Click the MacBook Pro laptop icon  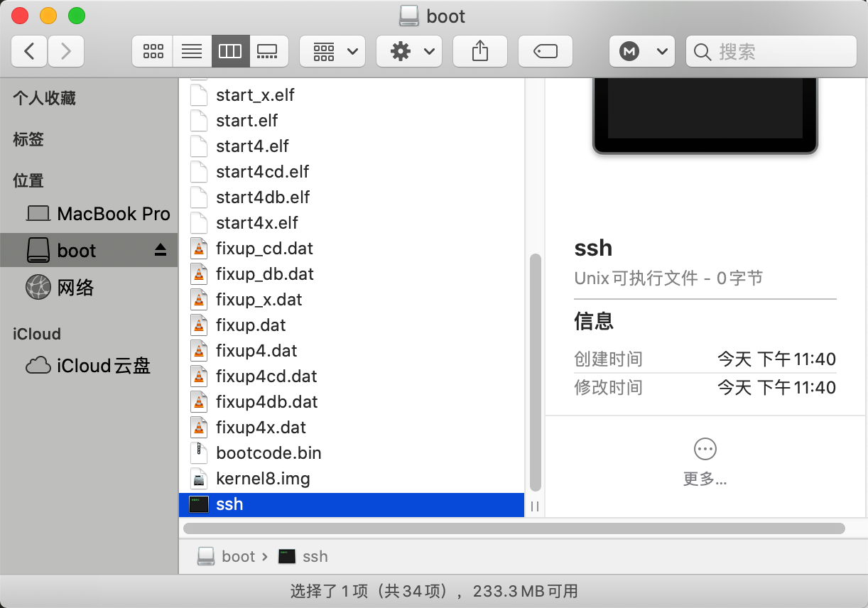[x=38, y=214]
